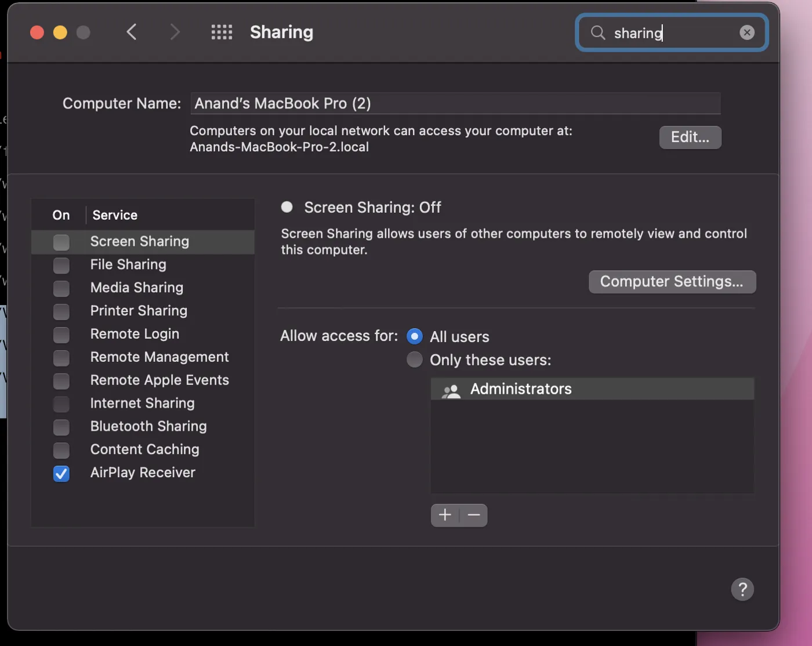
Task: Select Administrators in the users list
Action: click(x=521, y=389)
